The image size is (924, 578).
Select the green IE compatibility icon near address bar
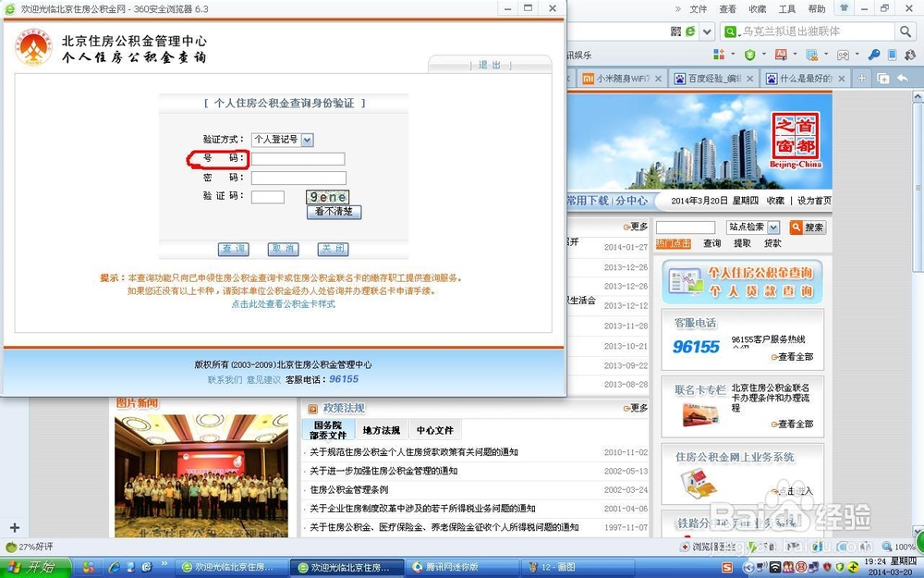click(689, 31)
